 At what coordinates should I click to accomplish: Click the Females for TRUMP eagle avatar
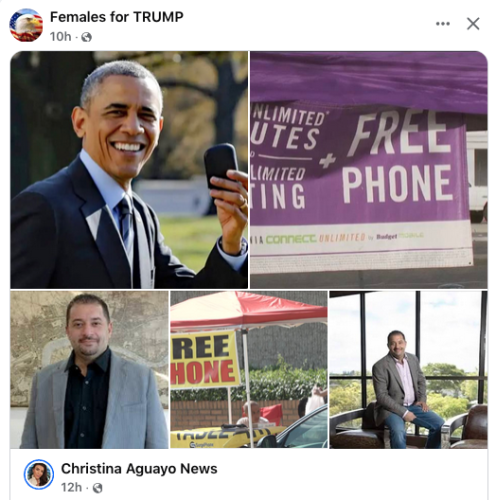coord(26,25)
